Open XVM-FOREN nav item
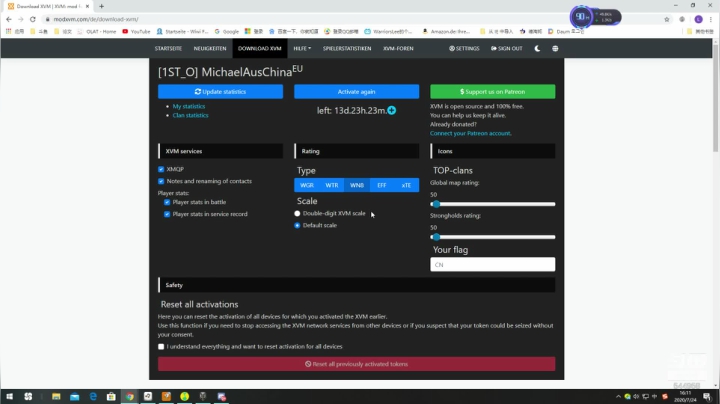The height and width of the screenshot is (404, 720). point(398,48)
